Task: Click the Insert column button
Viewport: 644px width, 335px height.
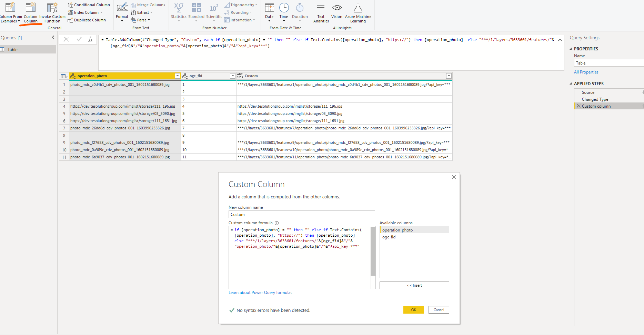Action: (x=414, y=285)
